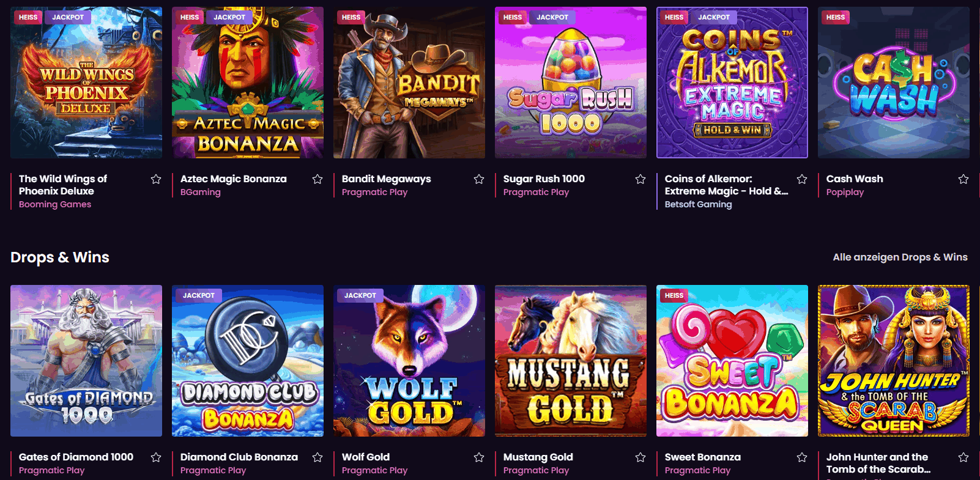Favorite Gates of Diamond 1000 star
The width and height of the screenshot is (980, 480).
click(156, 457)
